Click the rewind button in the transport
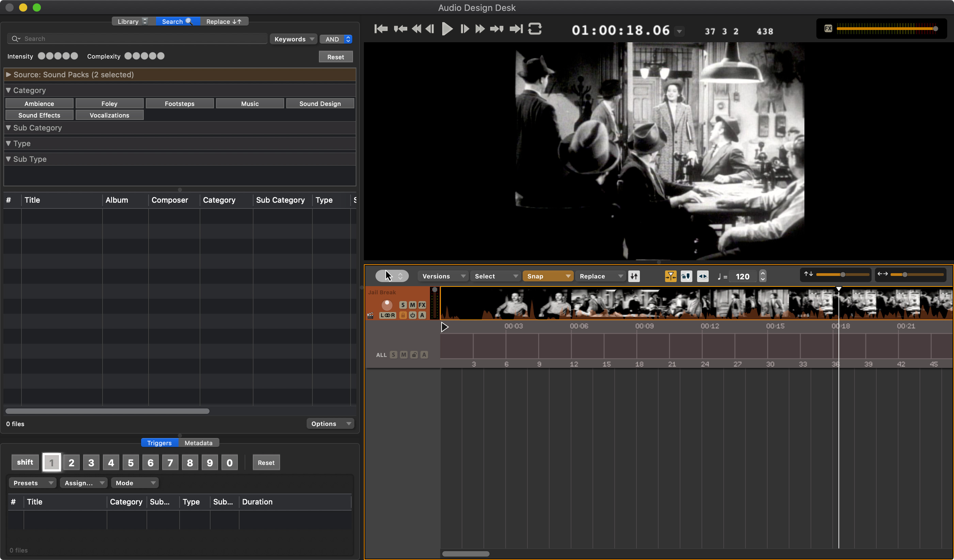The image size is (954, 560). pos(416,29)
